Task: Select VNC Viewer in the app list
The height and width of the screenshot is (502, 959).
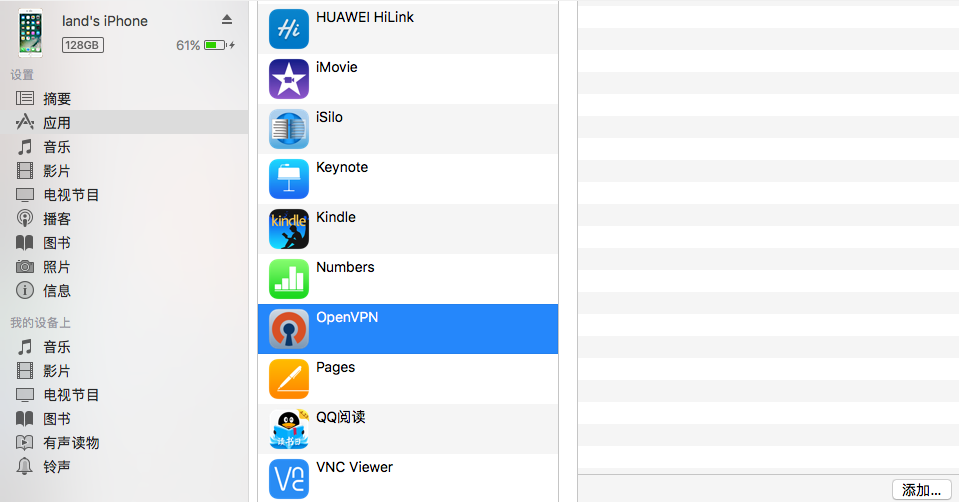Action: [354, 468]
